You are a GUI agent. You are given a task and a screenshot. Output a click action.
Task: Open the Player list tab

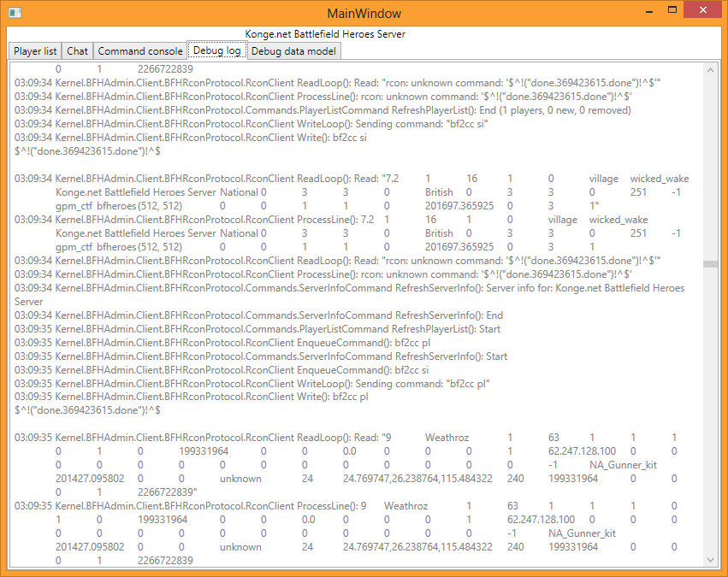pos(35,51)
